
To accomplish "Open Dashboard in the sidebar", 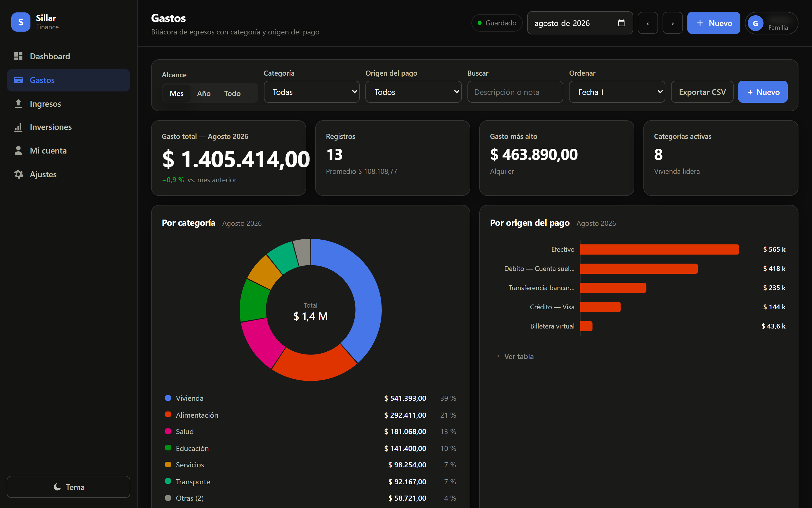I will pyautogui.click(x=69, y=56).
